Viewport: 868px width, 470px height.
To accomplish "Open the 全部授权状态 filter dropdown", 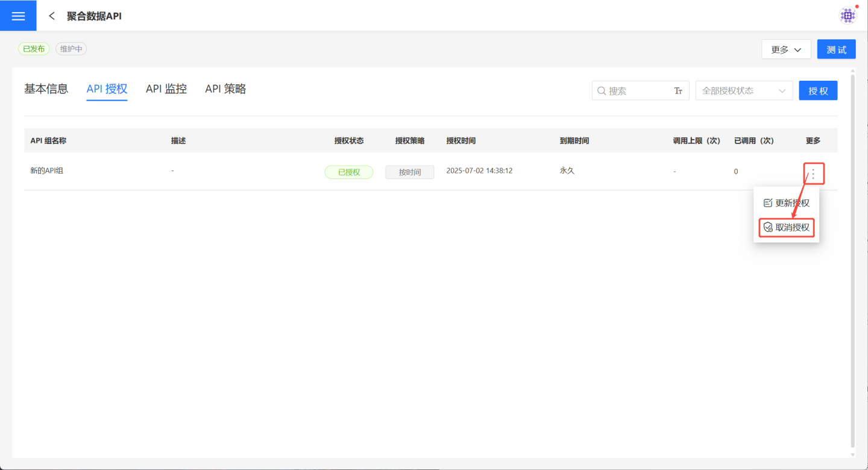I will pyautogui.click(x=744, y=91).
